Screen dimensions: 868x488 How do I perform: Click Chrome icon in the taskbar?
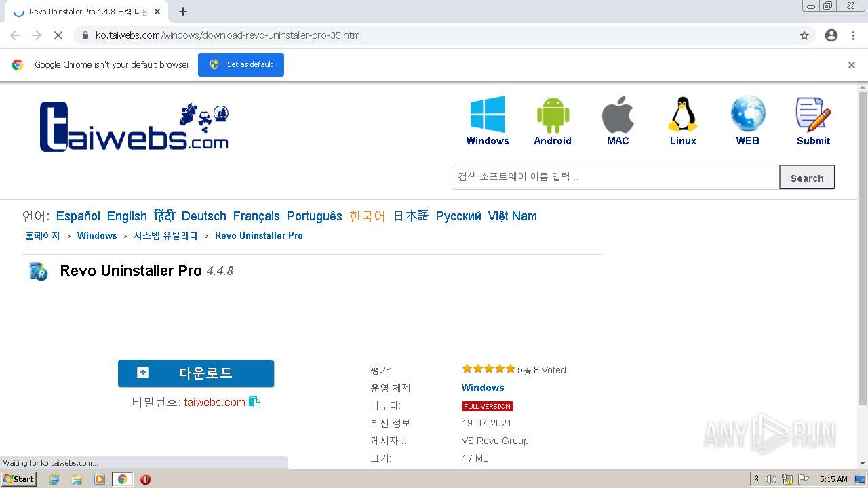pos(123,479)
